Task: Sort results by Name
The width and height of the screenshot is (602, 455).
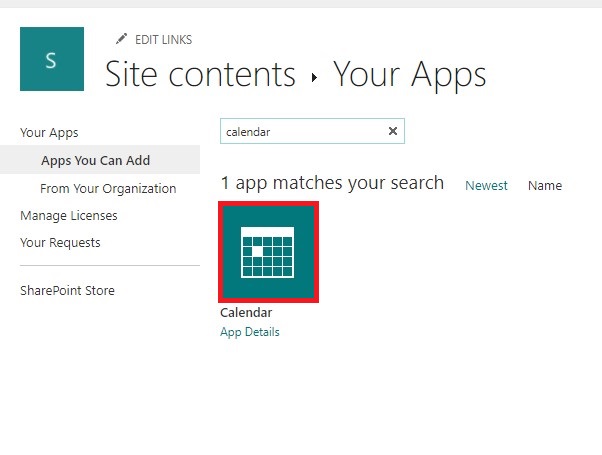Action: coord(545,185)
